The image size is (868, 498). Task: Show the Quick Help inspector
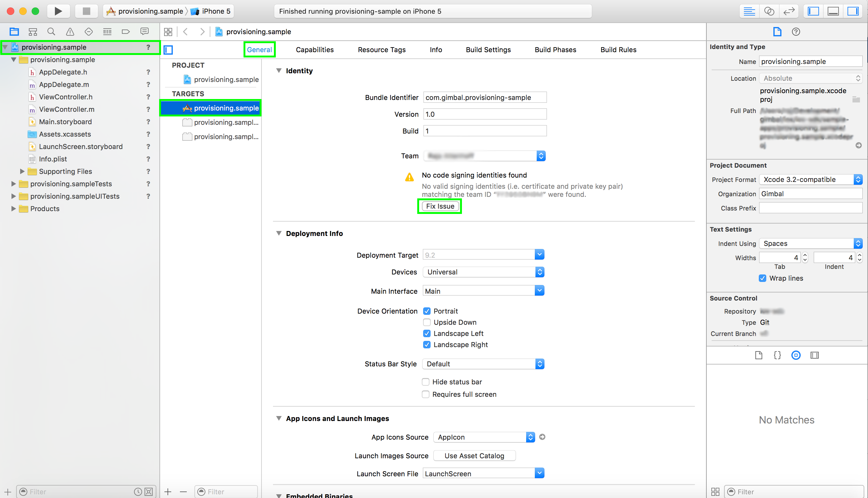[796, 32]
